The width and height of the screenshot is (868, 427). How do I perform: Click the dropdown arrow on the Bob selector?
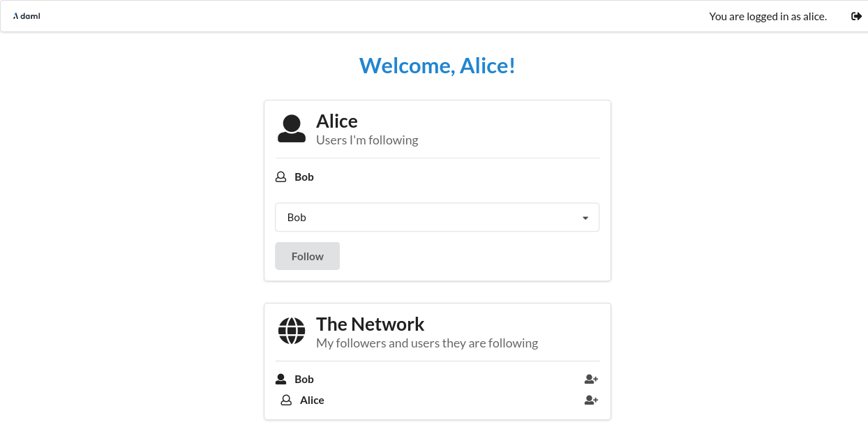point(585,217)
